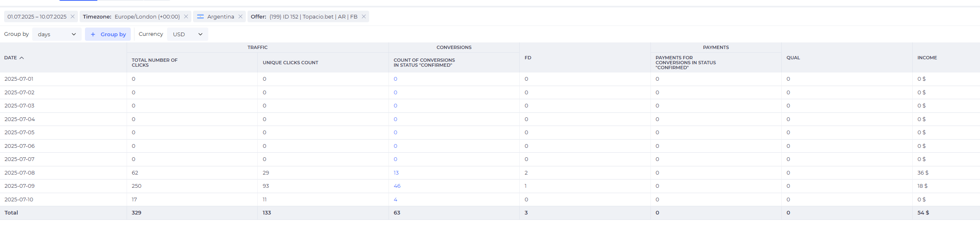Sort by Total Number of Clicks column

click(155, 63)
